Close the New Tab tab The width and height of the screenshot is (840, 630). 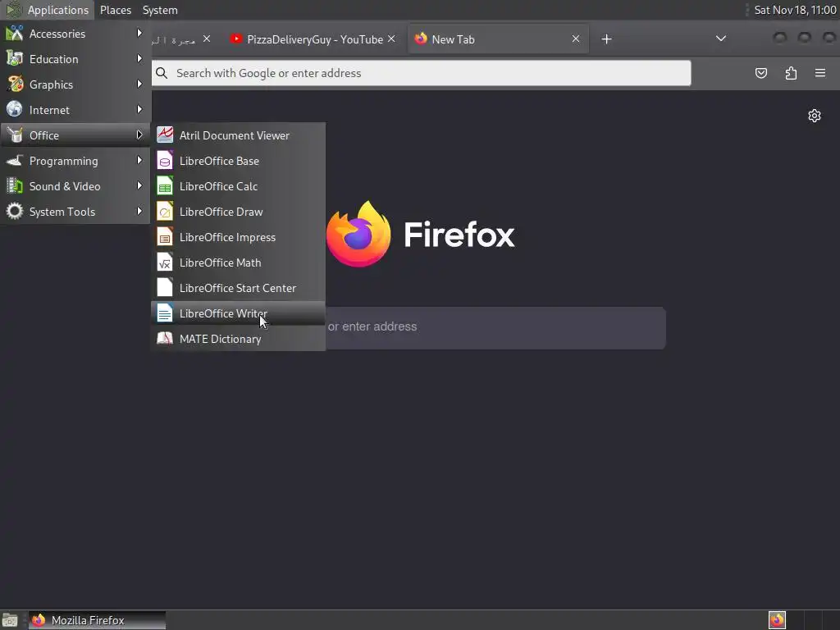pos(576,39)
